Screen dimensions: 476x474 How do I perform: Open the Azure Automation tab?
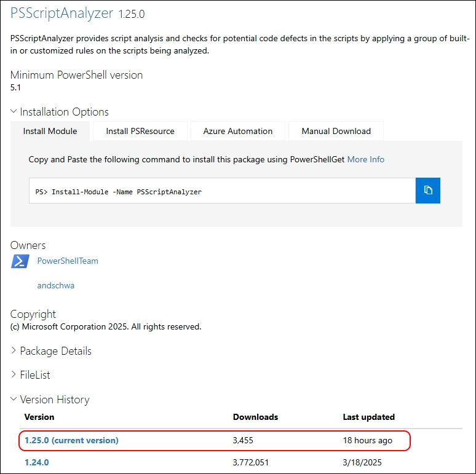[x=238, y=131]
